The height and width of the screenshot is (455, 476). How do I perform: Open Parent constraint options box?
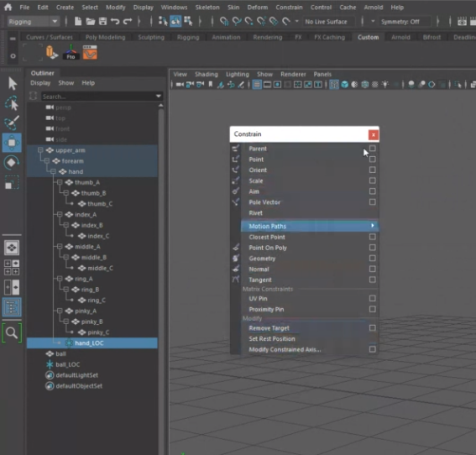point(373,149)
